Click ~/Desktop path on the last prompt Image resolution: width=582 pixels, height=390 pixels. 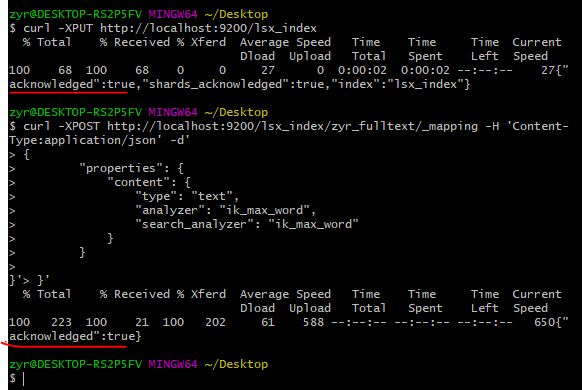[236, 364]
